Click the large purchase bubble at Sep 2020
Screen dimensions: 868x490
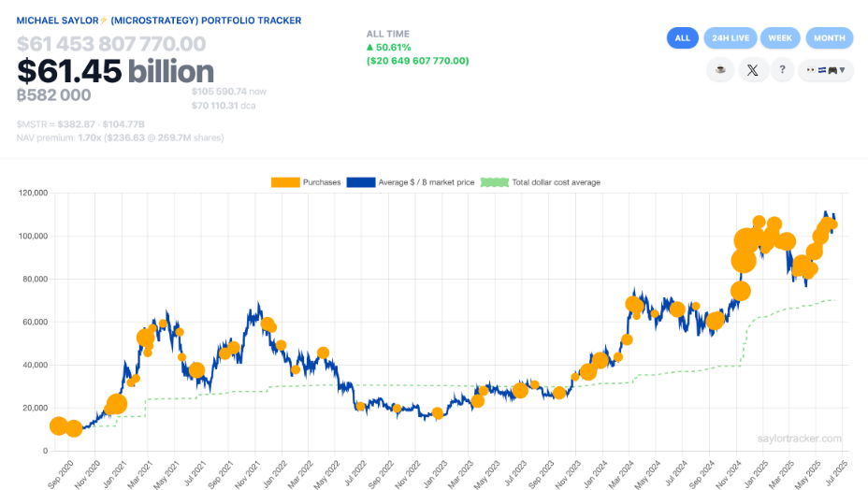pos(58,425)
